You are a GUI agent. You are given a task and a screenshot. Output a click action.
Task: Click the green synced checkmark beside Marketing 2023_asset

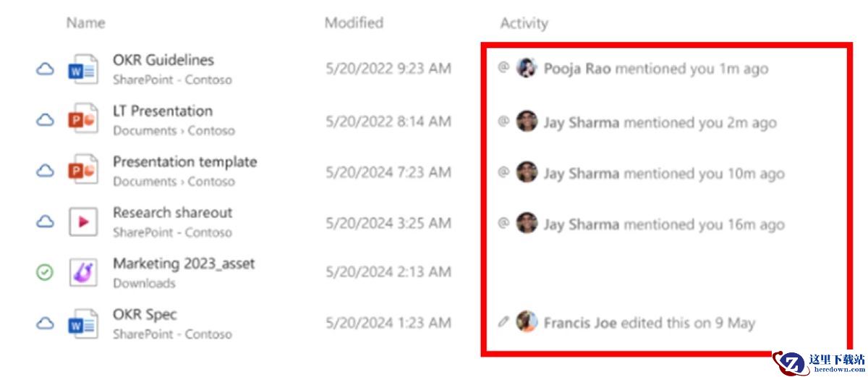pyautogui.click(x=45, y=273)
